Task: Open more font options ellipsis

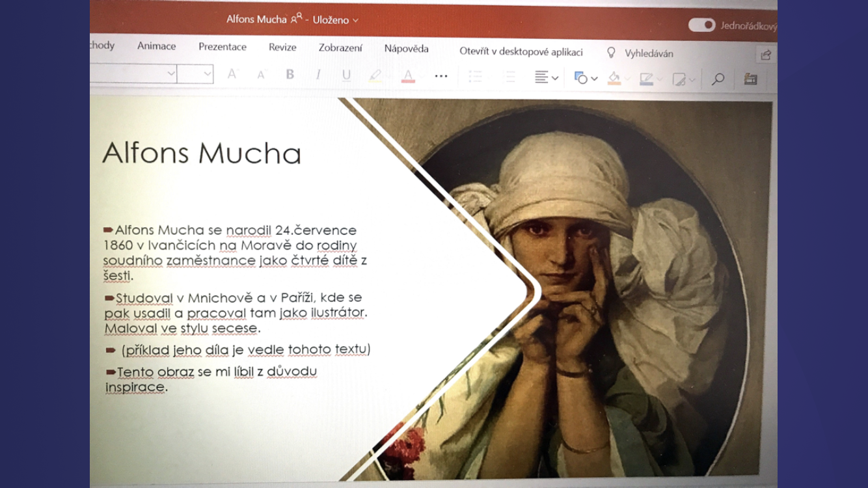Action: coord(441,76)
